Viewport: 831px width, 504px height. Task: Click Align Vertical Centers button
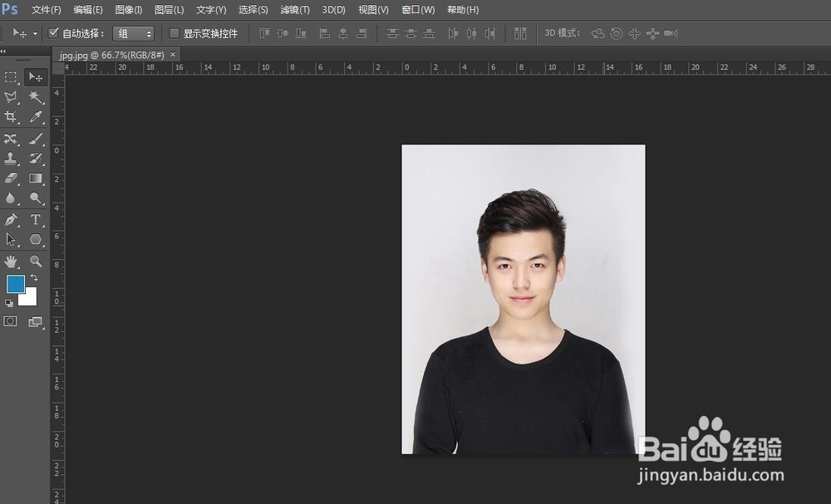(x=283, y=33)
